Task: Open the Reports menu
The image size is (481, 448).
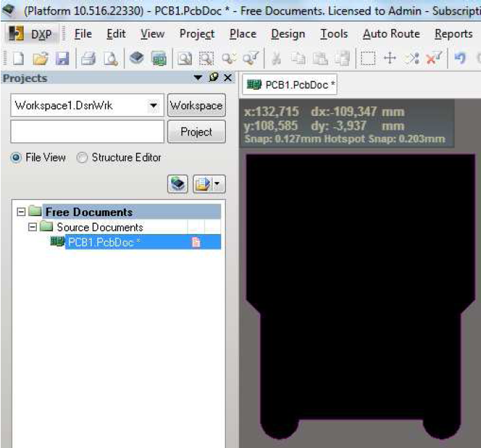Action: point(454,34)
